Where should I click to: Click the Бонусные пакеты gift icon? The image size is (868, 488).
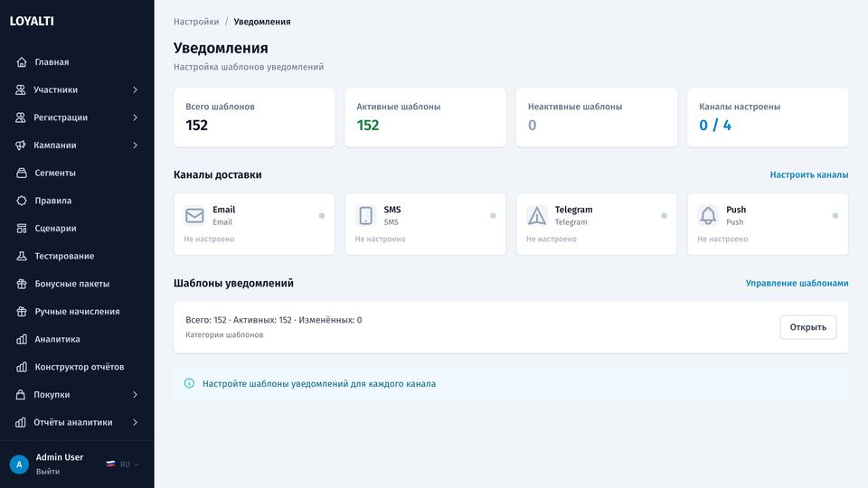click(22, 283)
